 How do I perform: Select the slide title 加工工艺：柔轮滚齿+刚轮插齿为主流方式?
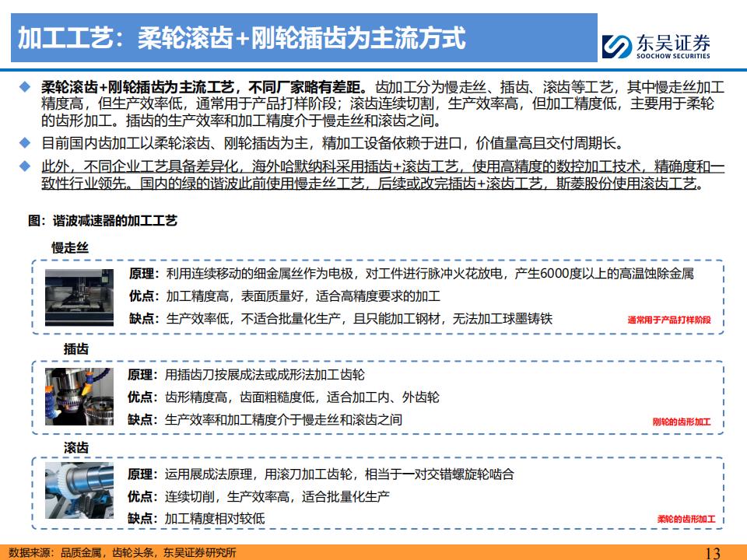tap(241, 38)
